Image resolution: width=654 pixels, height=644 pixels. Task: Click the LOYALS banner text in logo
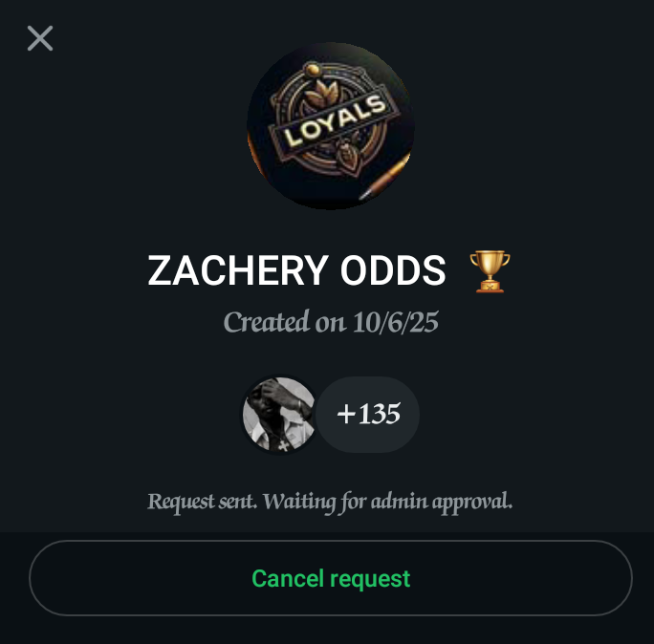(x=335, y=121)
